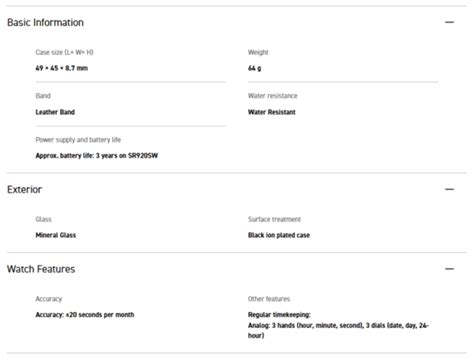Click the Accuracy ±20 seconds per month text

(x=85, y=315)
